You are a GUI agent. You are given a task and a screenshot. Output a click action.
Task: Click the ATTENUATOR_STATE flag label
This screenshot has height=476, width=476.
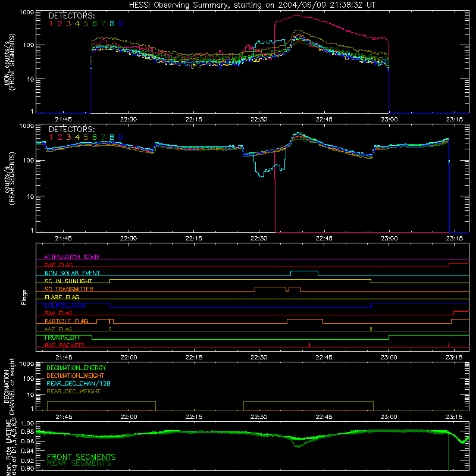[x=72, y=257]
